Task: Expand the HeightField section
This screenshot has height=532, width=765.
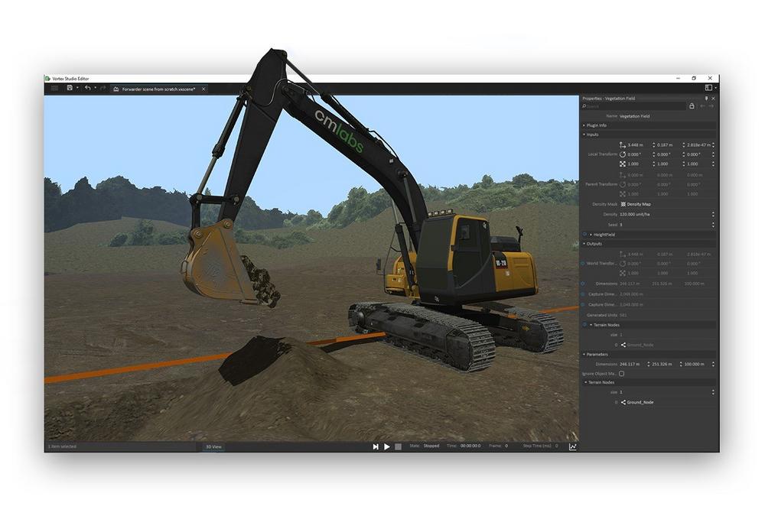Action: pyautogui.click(x=591, y=235)
